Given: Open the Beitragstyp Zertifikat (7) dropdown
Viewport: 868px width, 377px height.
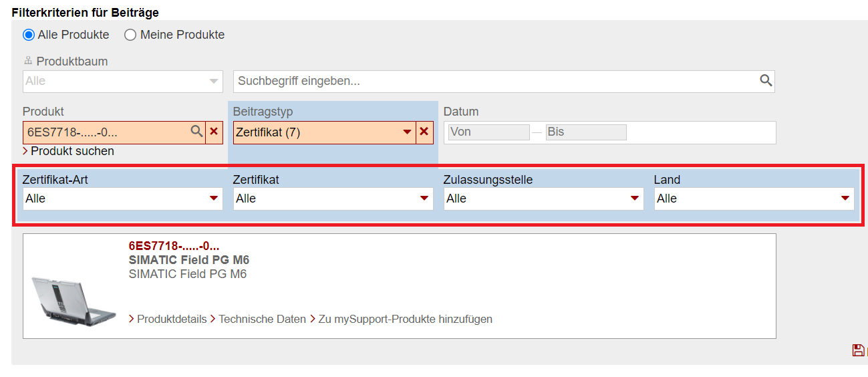Looking at the screenshot, I should tap(325, 132).
